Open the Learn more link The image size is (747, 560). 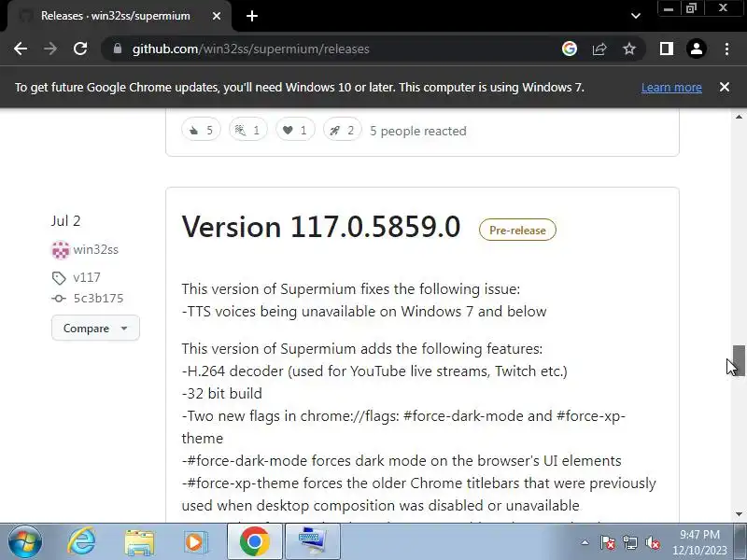tap(671, 88)
